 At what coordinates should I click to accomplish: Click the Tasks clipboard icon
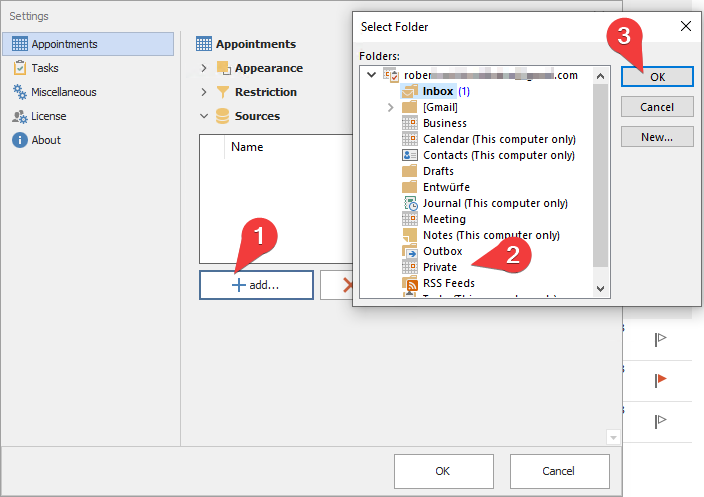point(20,68)
